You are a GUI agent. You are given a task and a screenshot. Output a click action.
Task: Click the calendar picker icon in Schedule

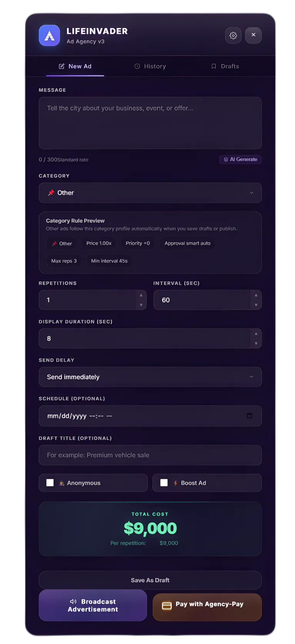(250, 416)
